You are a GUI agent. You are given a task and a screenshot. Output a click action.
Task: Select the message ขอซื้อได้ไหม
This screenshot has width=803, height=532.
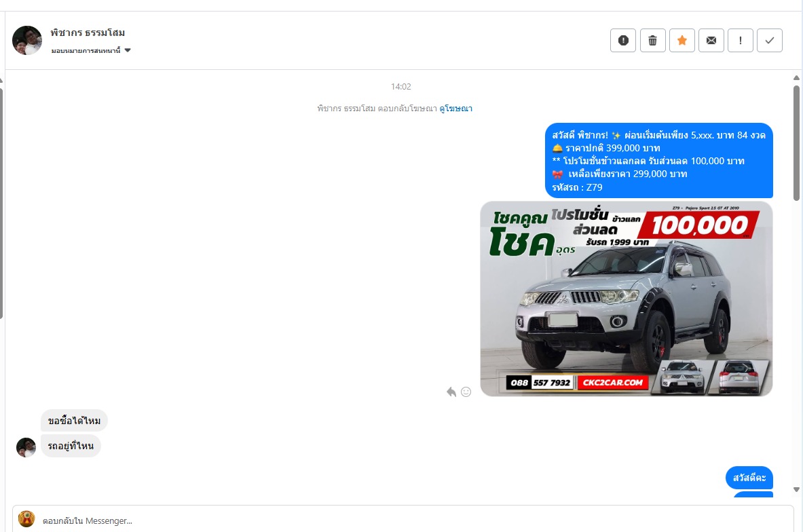(74, 421)
